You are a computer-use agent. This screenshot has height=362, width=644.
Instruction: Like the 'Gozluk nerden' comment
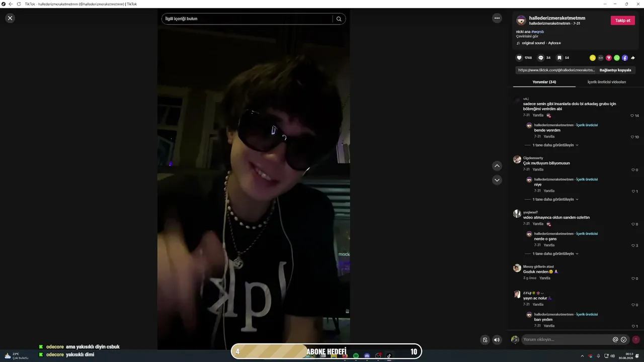pos(633,279)
